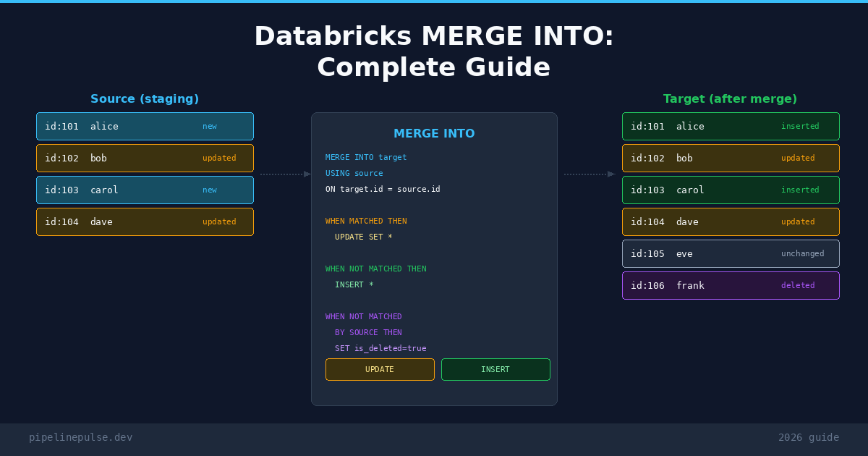Click the UPDATE button in the MERGE INTO panel

pyautogui.click(x=380, y=369)
